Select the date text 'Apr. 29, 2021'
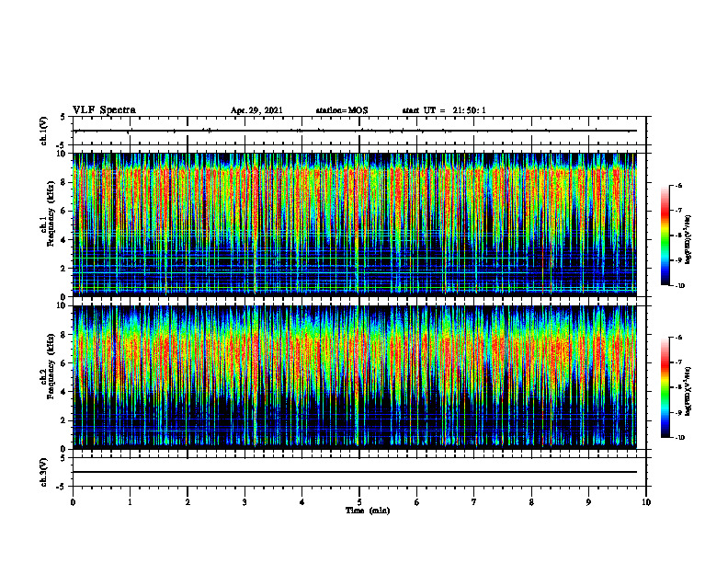 [x=256, y=110]
